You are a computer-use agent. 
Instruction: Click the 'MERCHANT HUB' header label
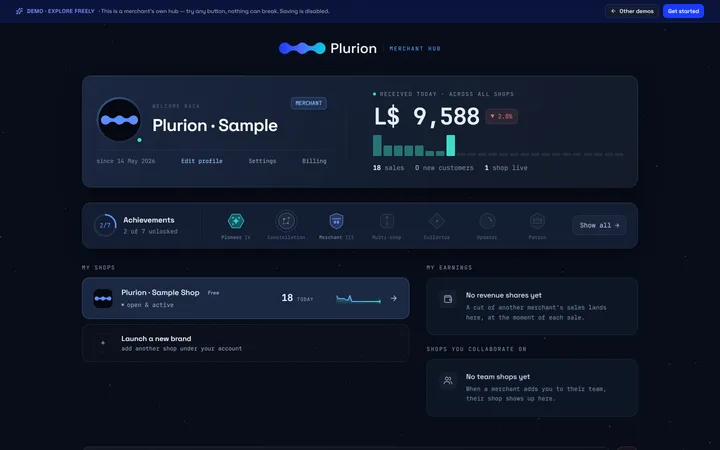(x=415, y=48)
